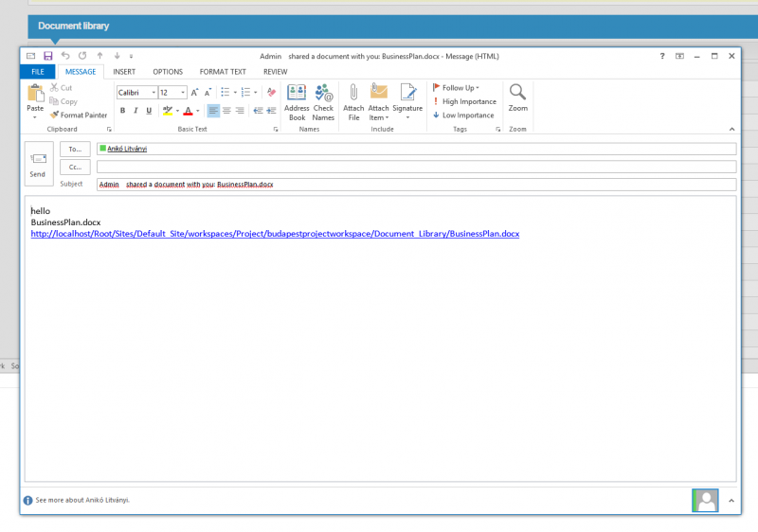The height and width of the screenshot is (532, 758).
Task: Paste clipboard contents with Paste icon
Action: (35, 93)
